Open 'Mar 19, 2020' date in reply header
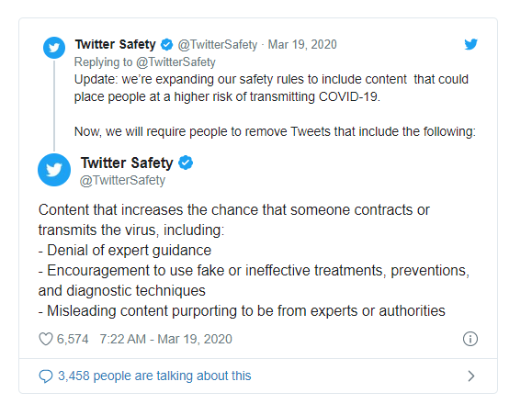This screenshot has height=404, width=532. [x=302, y=44]
